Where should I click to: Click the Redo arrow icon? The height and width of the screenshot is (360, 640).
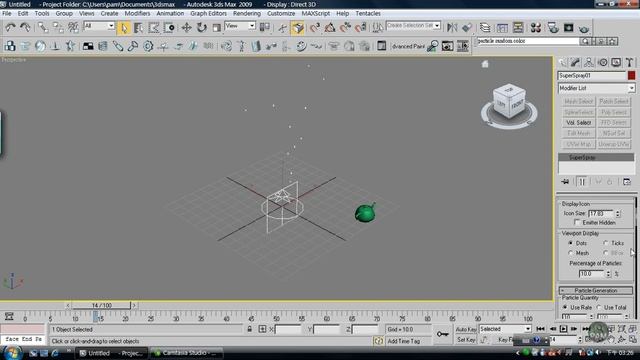click(25, 28)
